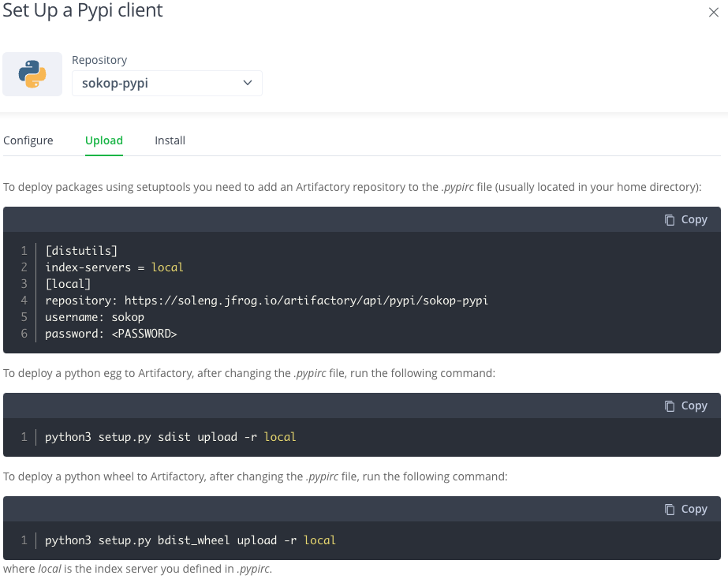Click the 'To deploy a python egg' instruction text
The height and width of the screenshot is (579, 728).
click(x=249, y=373)
